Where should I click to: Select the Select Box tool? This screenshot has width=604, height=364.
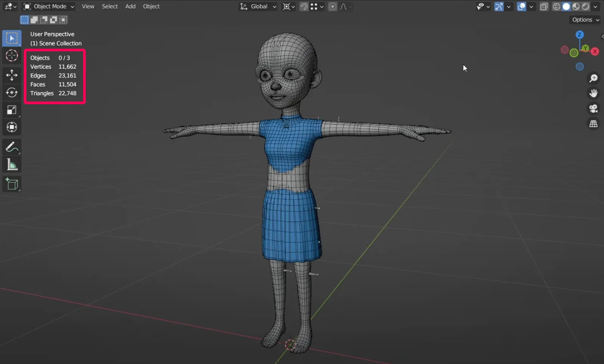pos(12,39)
